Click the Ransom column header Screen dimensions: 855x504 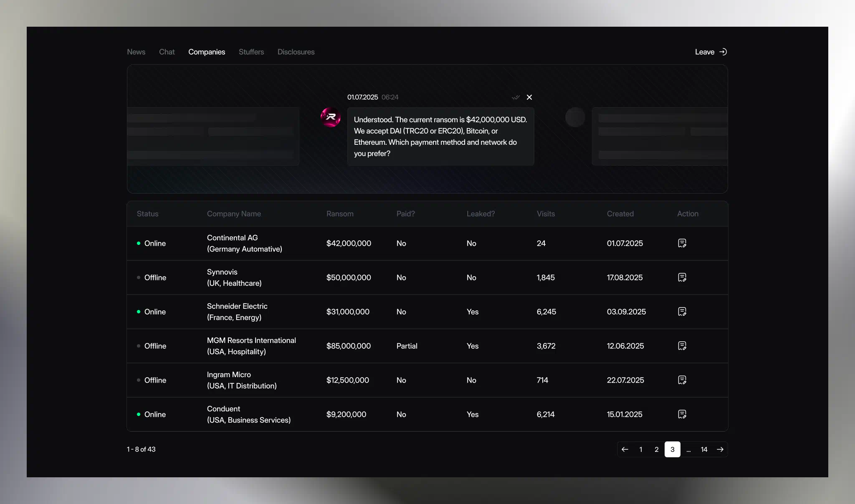coord(340,214)
